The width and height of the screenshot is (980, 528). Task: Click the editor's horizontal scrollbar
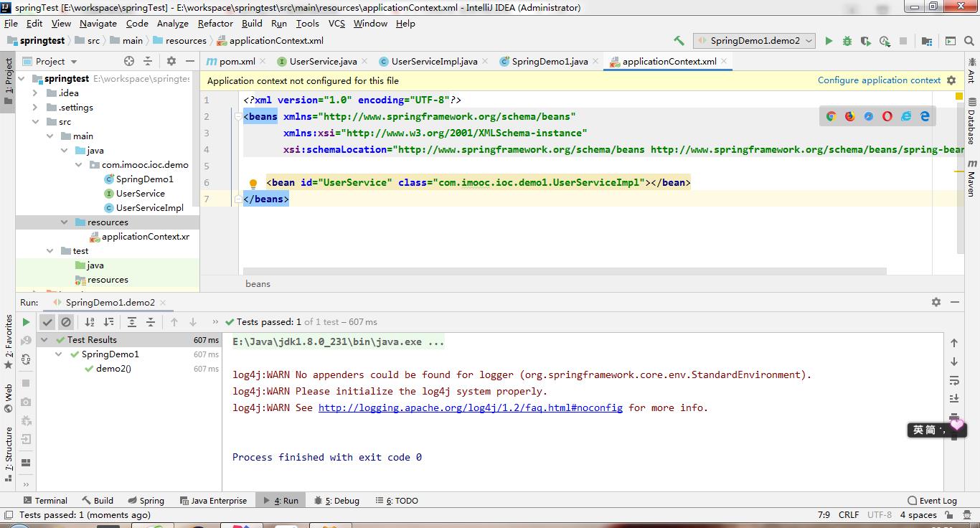tap(564, 272)
